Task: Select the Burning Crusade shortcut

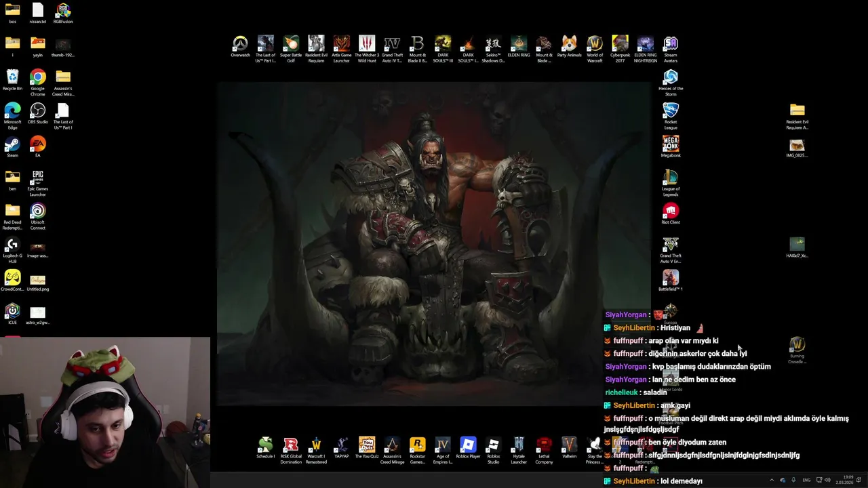Action: click(797, 350)
